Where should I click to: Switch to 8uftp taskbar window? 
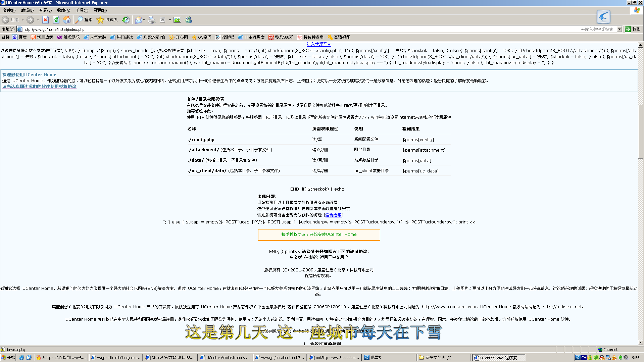click(x=61, y=358)
